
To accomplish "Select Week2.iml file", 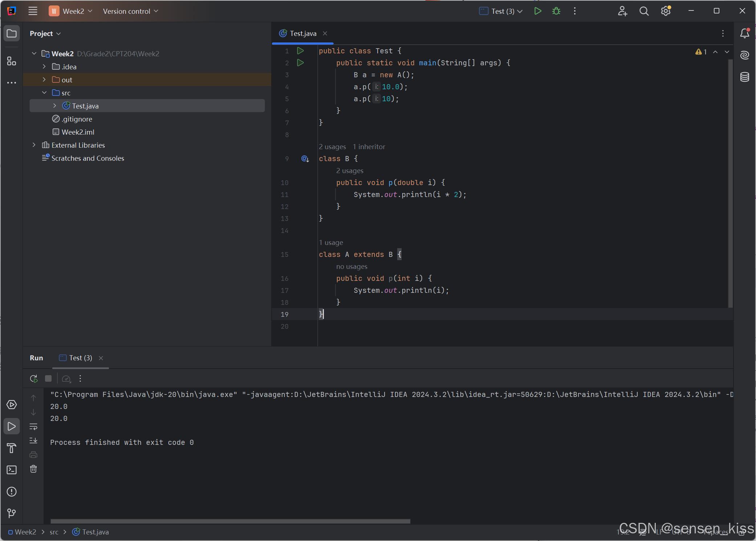I will point(73,132).
